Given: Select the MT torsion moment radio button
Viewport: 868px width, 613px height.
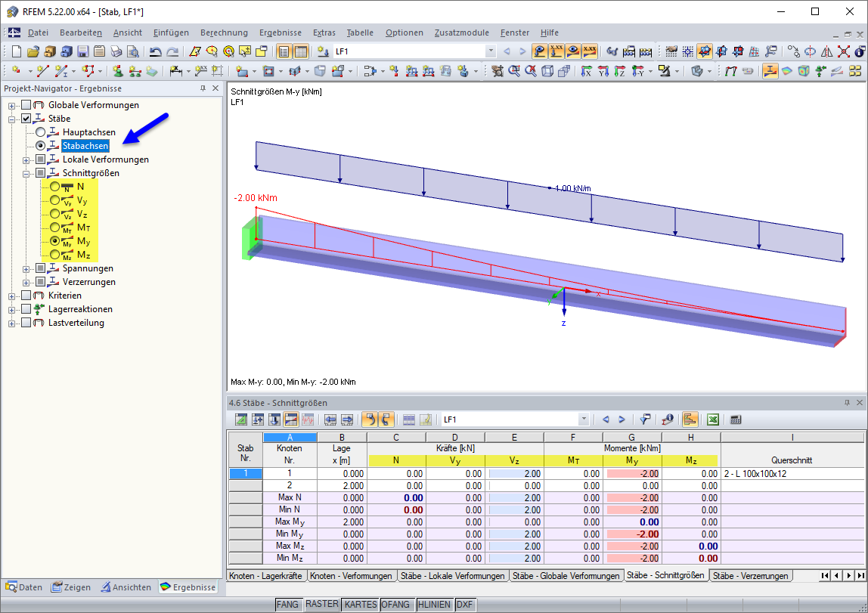Looking at the screenshot, I should (x=54, y=228).
